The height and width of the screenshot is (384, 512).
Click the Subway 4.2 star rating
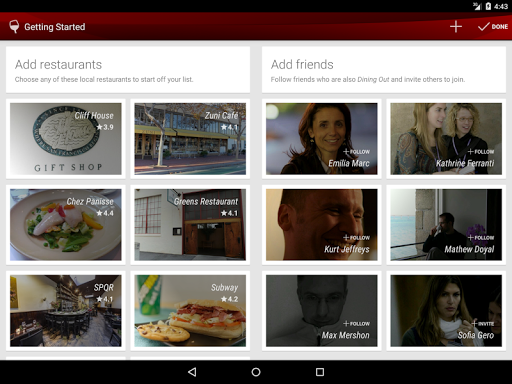click(x=229, y=299)
